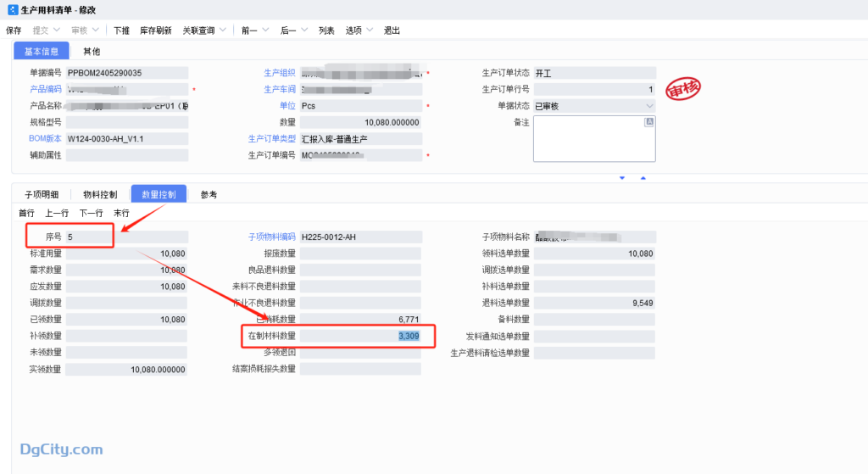Click the small icon in the 备注 box corner
The width and height of the screenshot is (868, 474).
click(x=648, y=122)
